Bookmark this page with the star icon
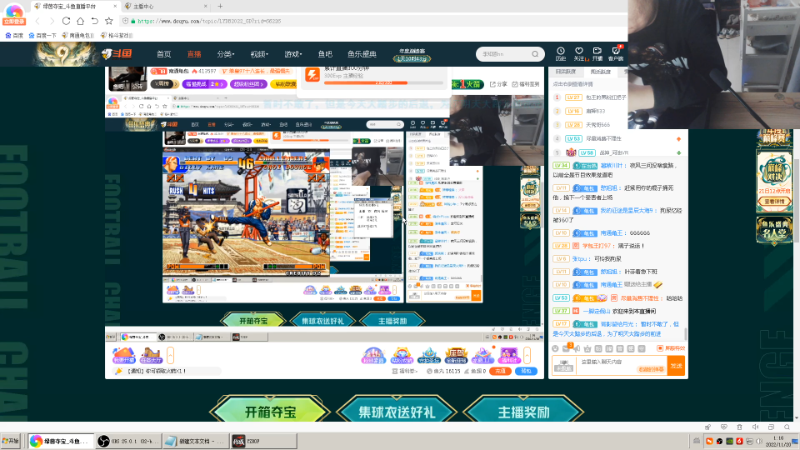 [x=109, y=21]
